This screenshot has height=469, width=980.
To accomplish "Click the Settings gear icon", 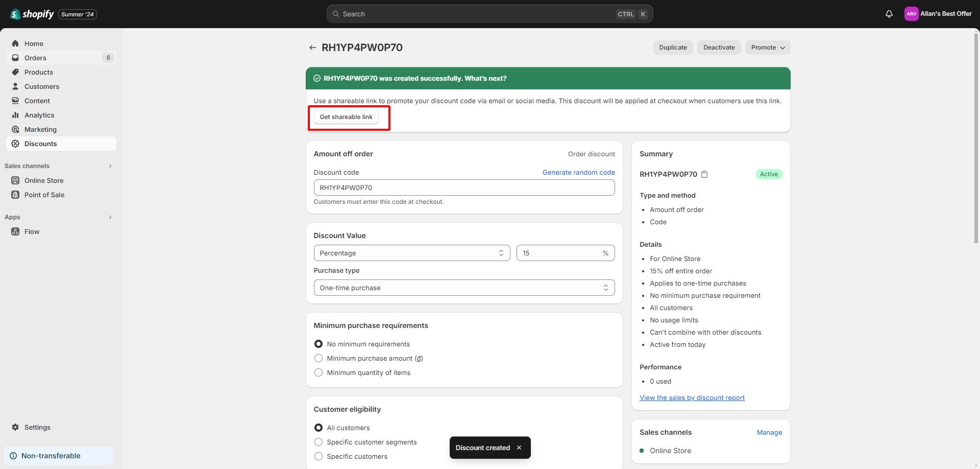I will coord(15,427).
